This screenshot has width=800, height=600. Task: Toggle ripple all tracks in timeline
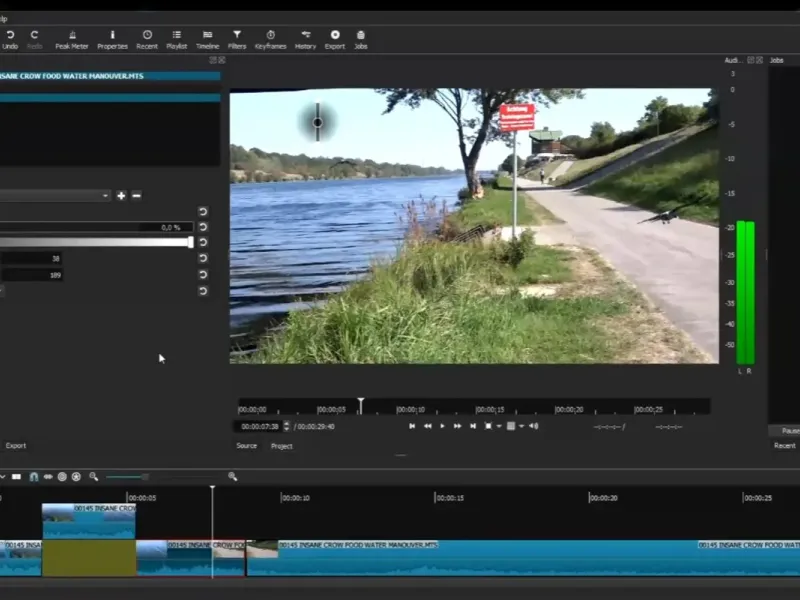point(76,477)
